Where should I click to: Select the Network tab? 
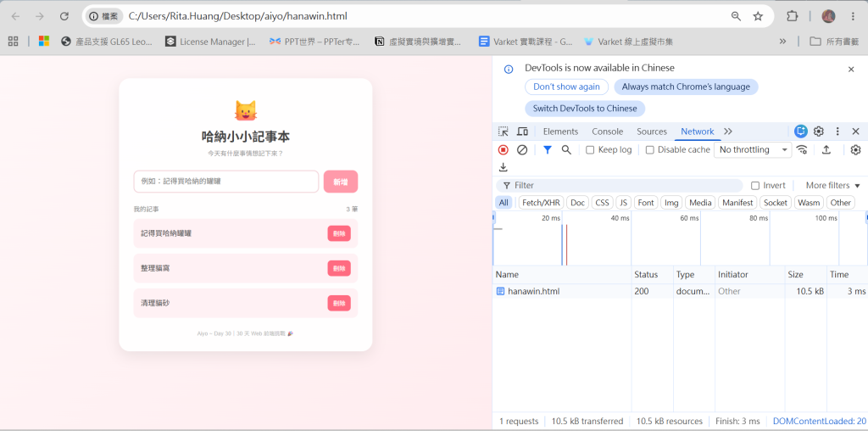coord(698,132)
